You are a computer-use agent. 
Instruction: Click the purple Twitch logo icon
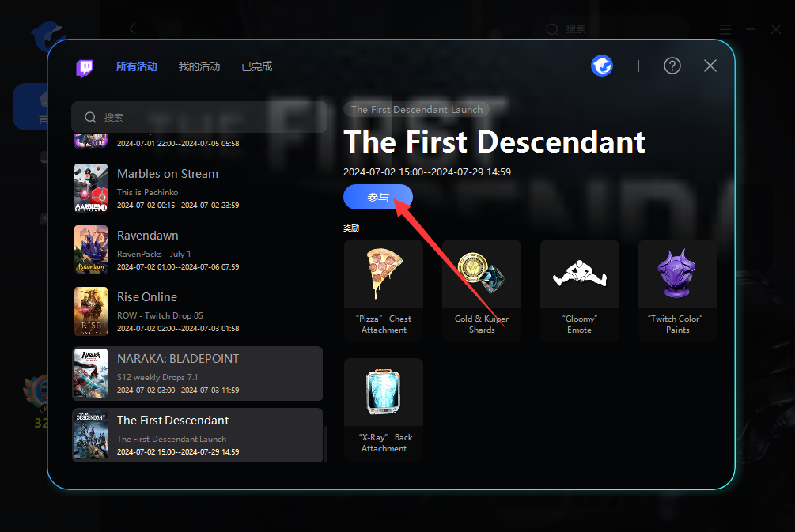click(85, 67)
